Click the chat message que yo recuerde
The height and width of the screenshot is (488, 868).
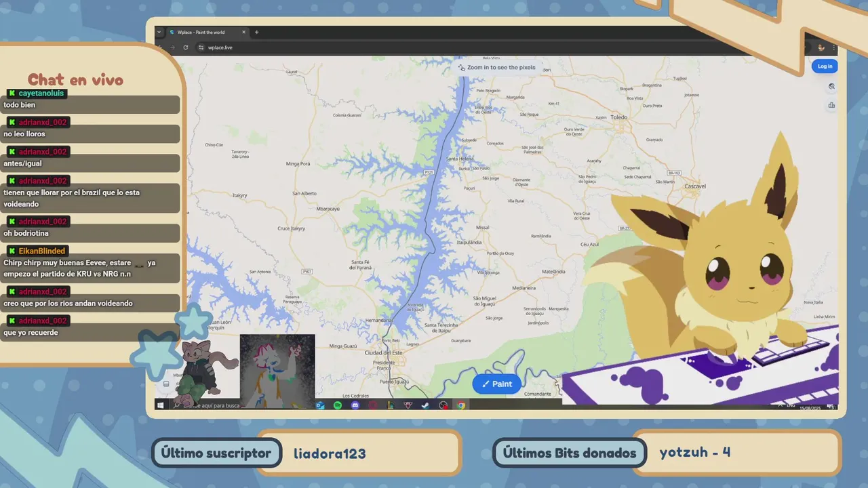coord(31,333)
